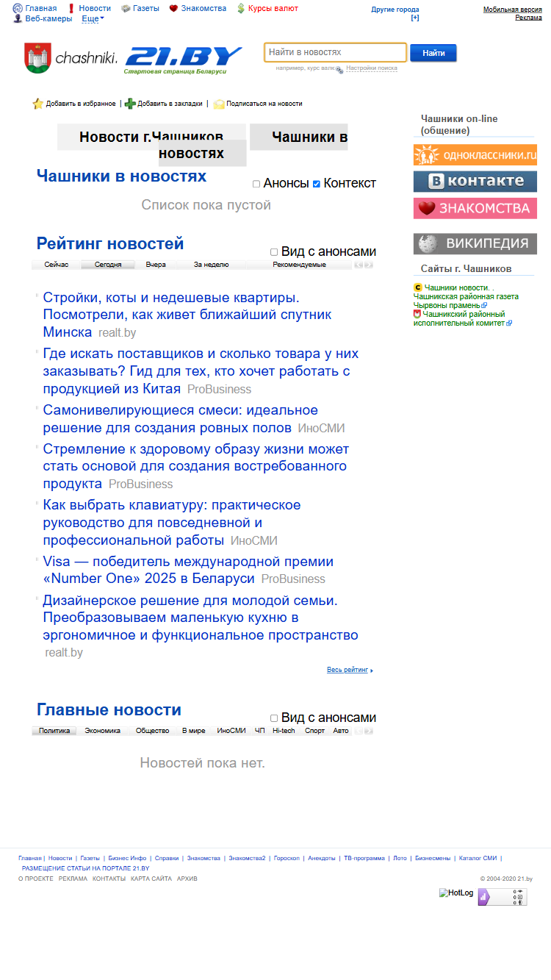Switch to the ИноСМИ news tab
Viewport: 551px width, 980px height.
(x=231, y=731)
